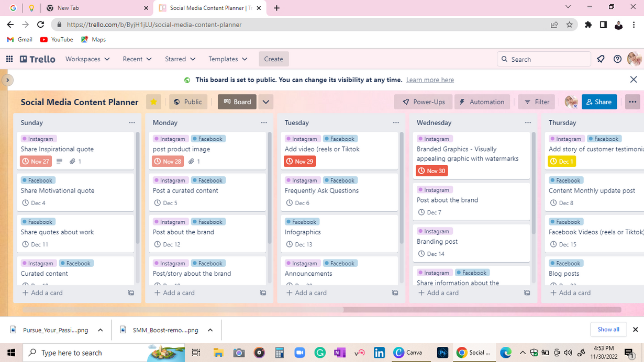Create card from template in Monday list
The width and height of the screenshot is (644, 362).
click(263, 293)
